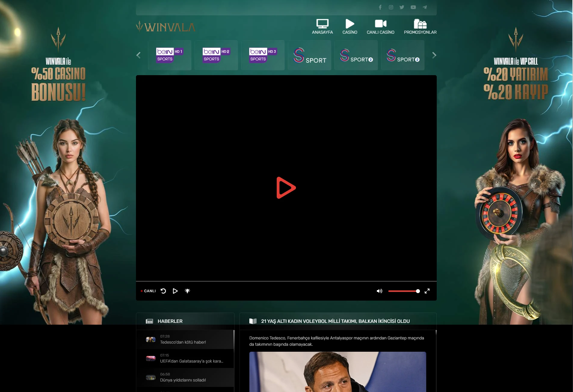Open the Instagram social link
The image size is (573, 392).
(x=391, y=7)
